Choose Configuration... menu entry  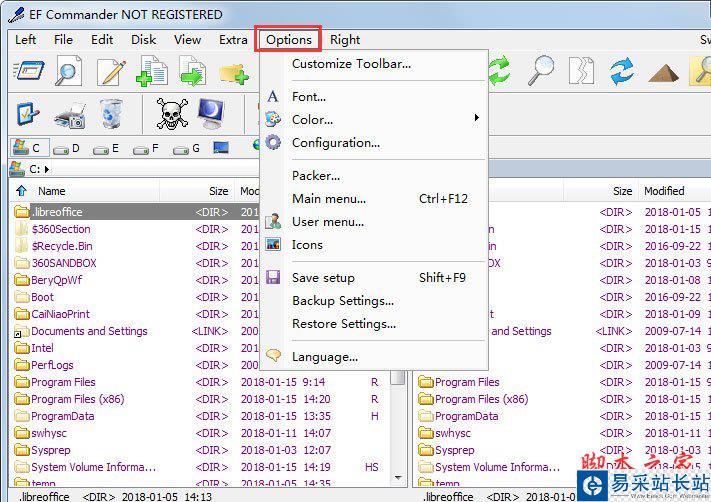tap(374, 143)
